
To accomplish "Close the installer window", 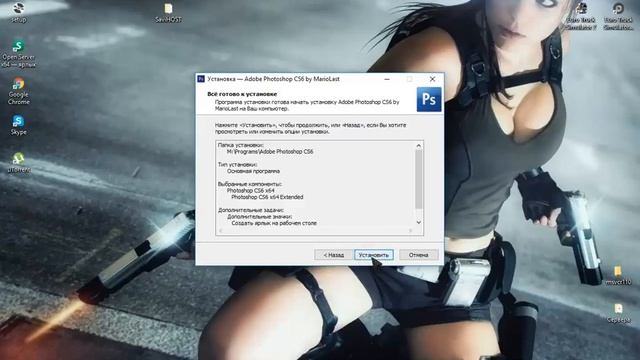I will (x=432, y=79).
